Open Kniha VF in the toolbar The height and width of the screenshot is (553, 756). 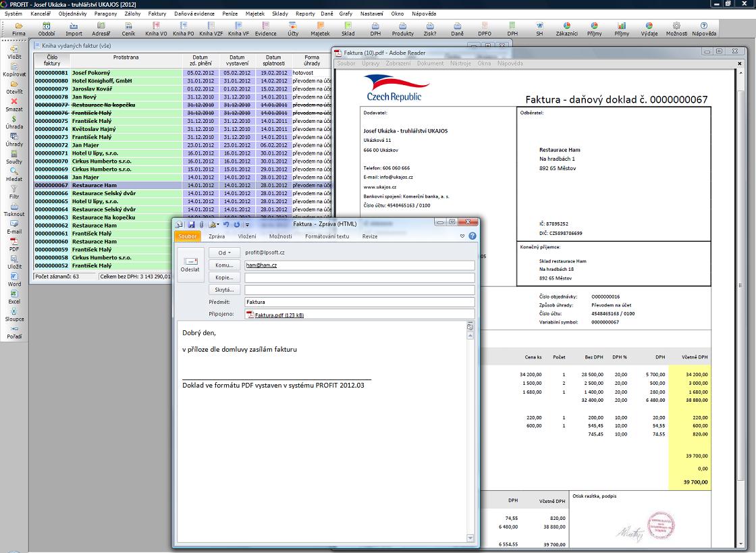(238, 29)
